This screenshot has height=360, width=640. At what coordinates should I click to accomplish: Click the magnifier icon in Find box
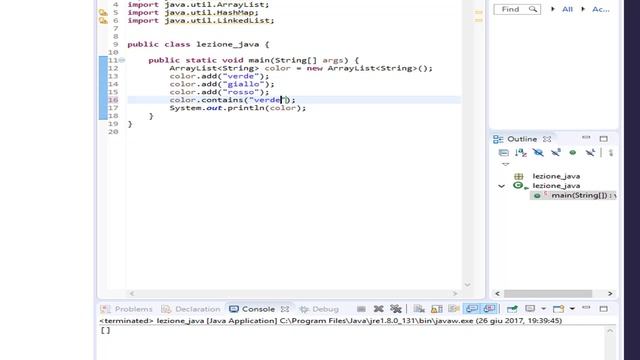point(533,9)
